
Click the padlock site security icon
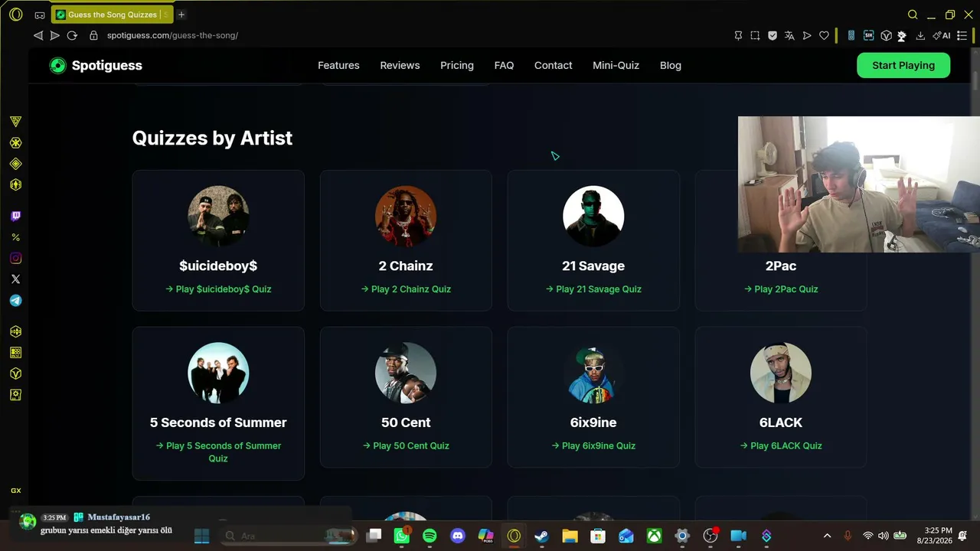tap(93, 35)
